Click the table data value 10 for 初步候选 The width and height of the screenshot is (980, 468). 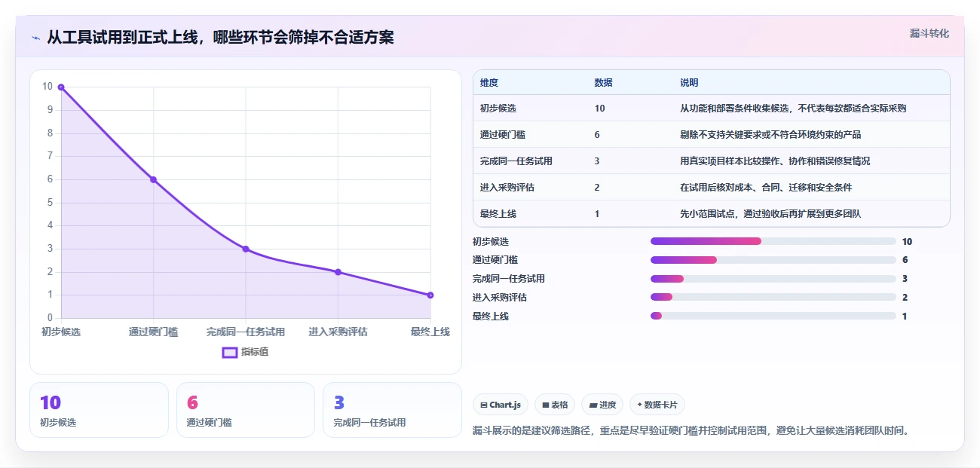tap(599, 109)
